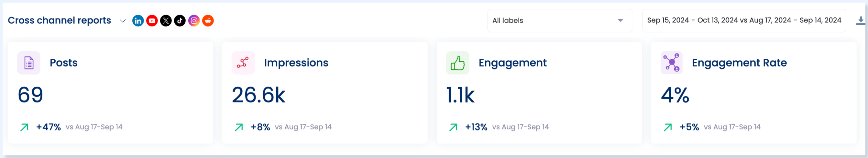
Task: Download the report using the download icon
Action: pos(860,20)
